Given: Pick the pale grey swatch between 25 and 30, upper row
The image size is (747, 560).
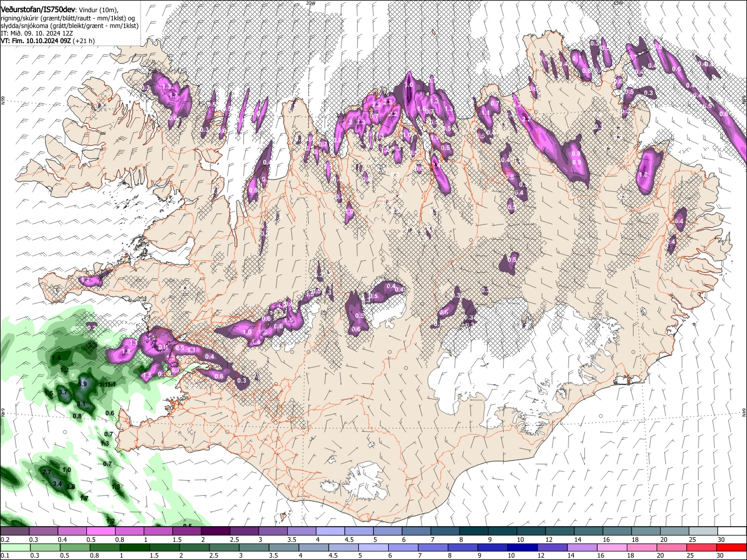Looking at the screenshot, I should [703, 531].
